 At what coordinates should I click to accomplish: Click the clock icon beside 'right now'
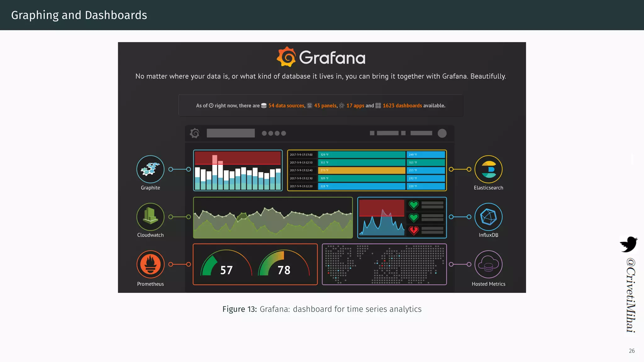211,106
